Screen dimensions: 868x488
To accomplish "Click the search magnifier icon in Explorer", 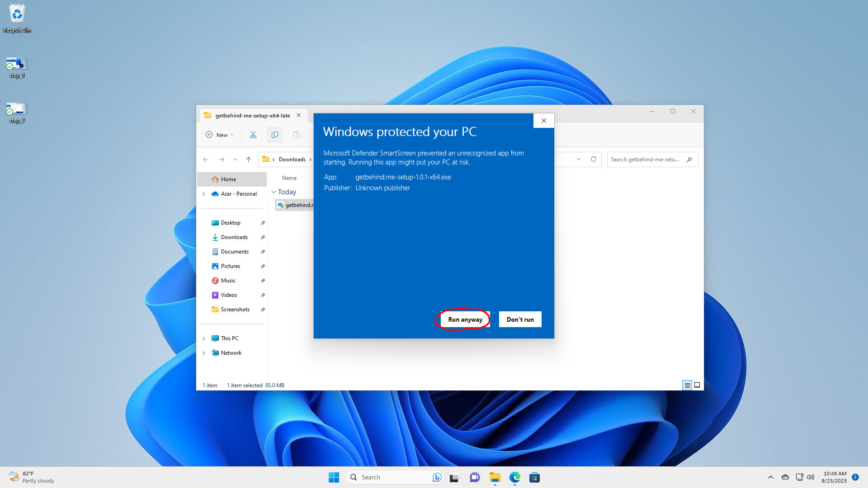I will [x=689, y=160].
